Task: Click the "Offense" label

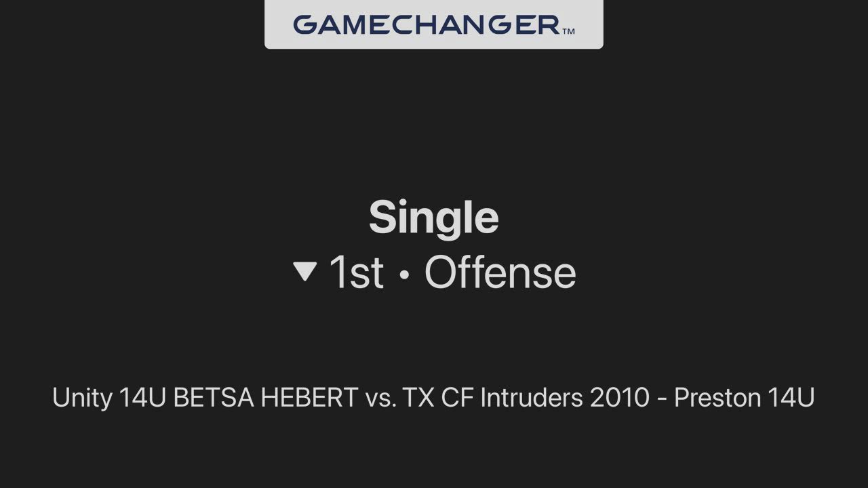Action: [500, 272]
